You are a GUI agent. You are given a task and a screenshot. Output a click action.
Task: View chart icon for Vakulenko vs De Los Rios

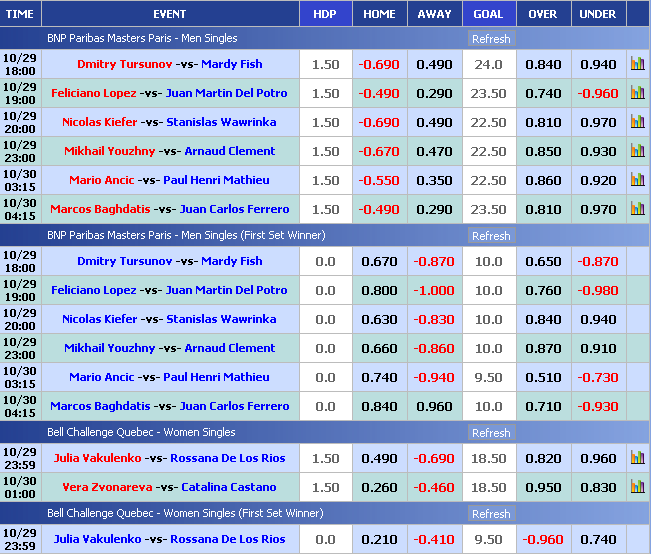point(637,458)
